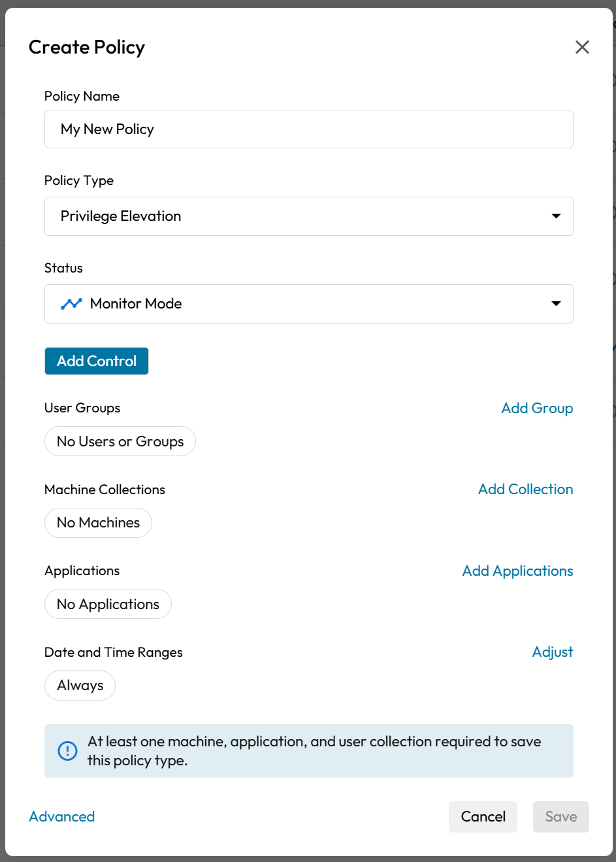Image resolution: width=616 pixels, height=862 pixels.
Task: Click the Monitor Mode chart icon
Action: (71, 304)
